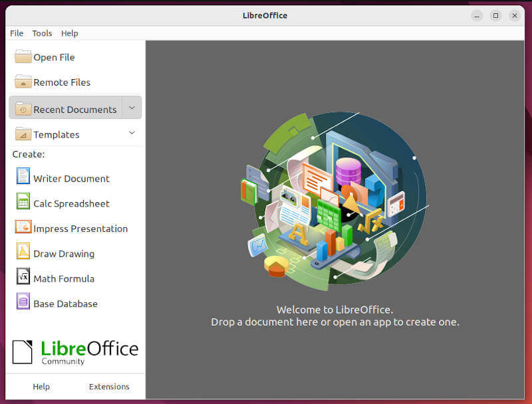Close the LibreOffice window
This screenshot has width=532, height=404.
[x=514, y=15]
